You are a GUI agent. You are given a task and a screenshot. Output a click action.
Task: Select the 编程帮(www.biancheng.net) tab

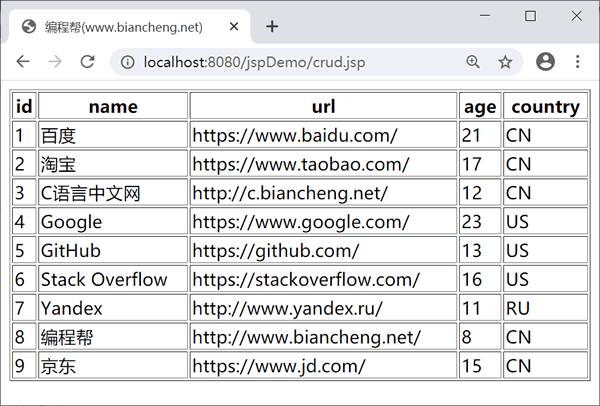129,27
